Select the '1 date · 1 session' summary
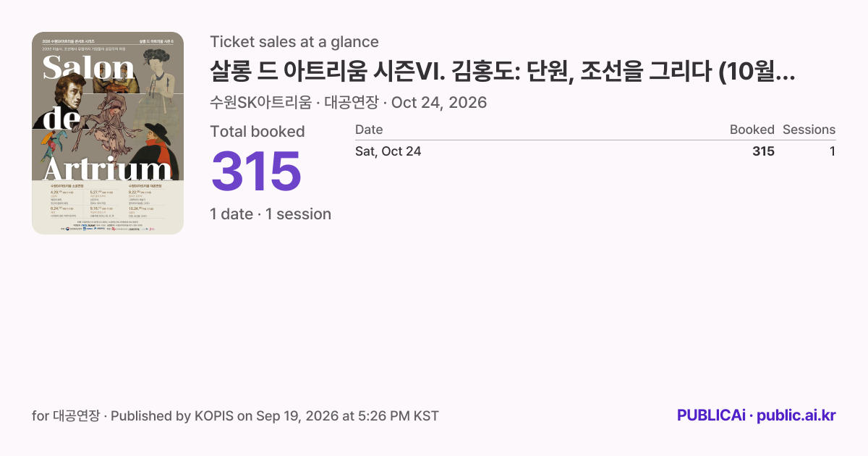868x456 pixels. (271, 214)
